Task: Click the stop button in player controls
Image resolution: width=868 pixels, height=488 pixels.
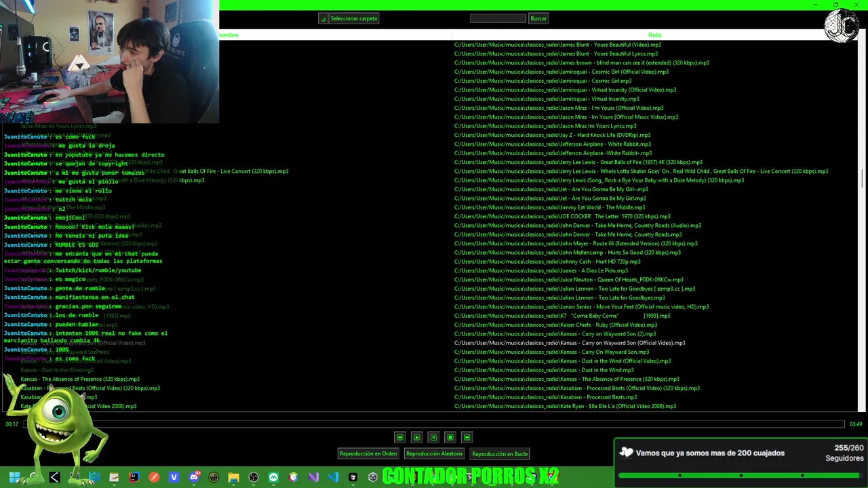Action: point(450,437)
